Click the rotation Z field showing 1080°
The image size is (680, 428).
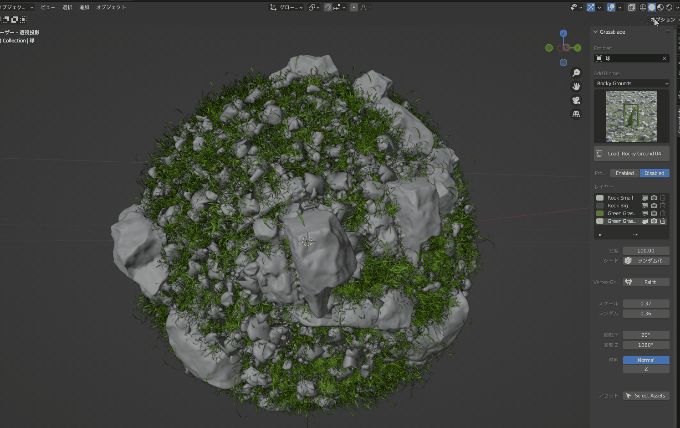coord(646,345)
